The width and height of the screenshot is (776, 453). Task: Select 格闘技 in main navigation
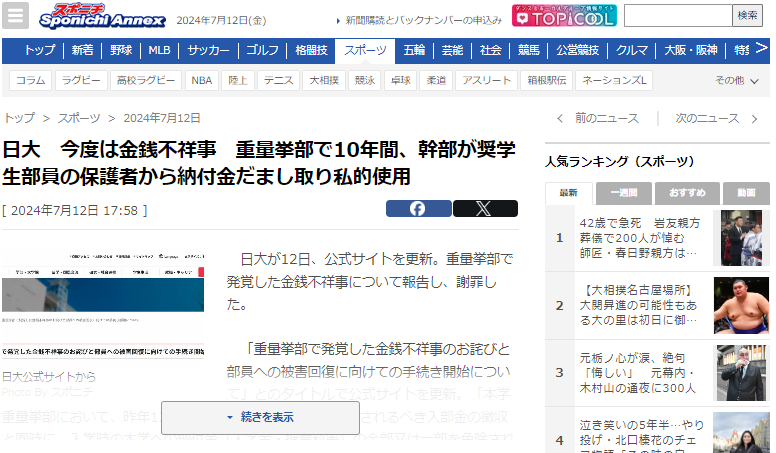click(x=312, y=50)
